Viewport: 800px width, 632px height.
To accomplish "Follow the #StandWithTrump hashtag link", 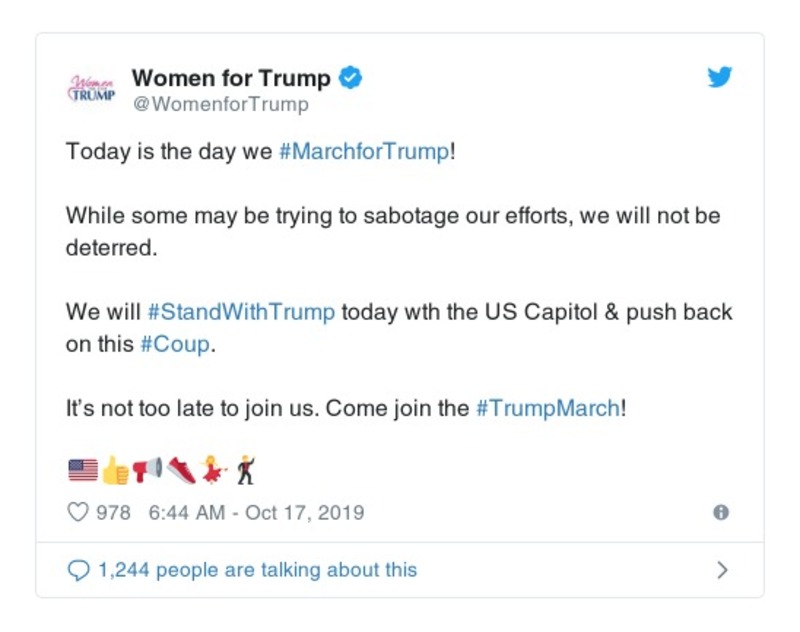I will tap(241, 311).
